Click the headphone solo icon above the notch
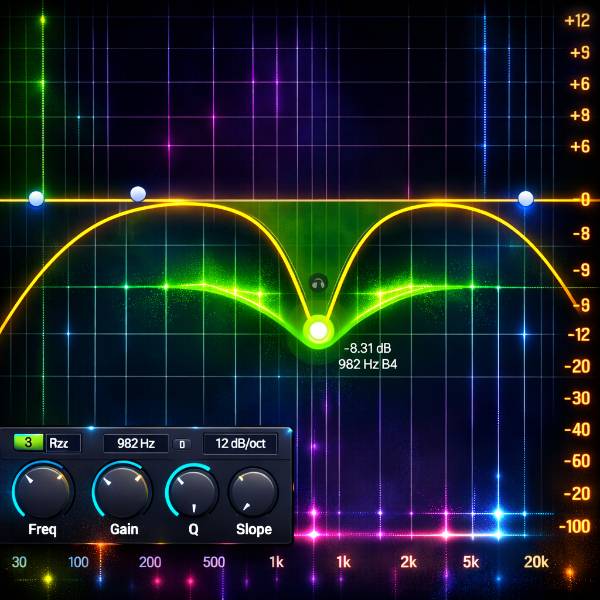 (318, 284)
